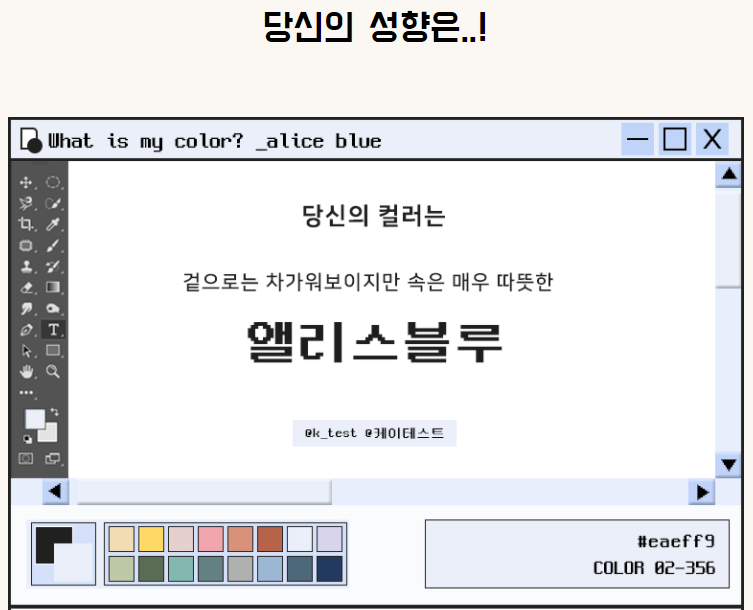
Task: Select the Healing patch tool
Action: tap(26, 245)
